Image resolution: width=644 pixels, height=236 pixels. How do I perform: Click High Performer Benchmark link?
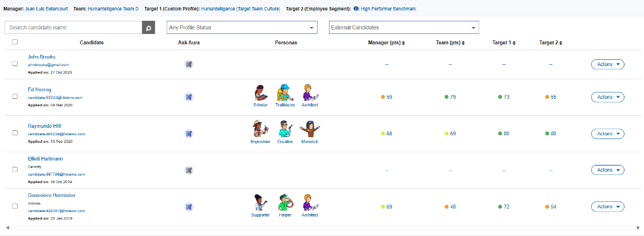[x=389, y=8]
